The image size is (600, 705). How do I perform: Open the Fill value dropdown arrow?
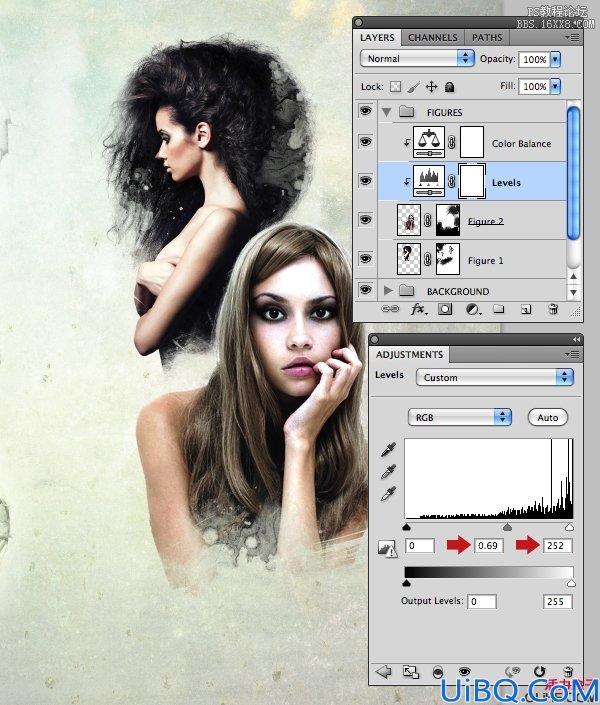point(555,86)
